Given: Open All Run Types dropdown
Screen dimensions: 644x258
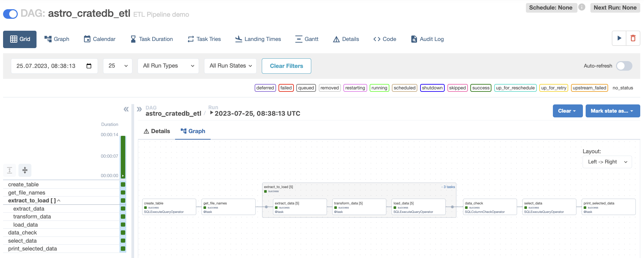Looking at the screenshot, I should click(x=168, y=66).
